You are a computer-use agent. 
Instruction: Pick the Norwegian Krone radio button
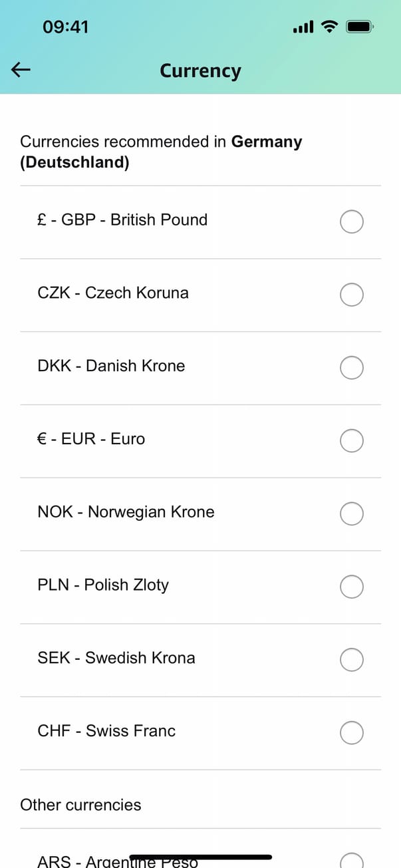pyautogui.click(x=351, y=513)
